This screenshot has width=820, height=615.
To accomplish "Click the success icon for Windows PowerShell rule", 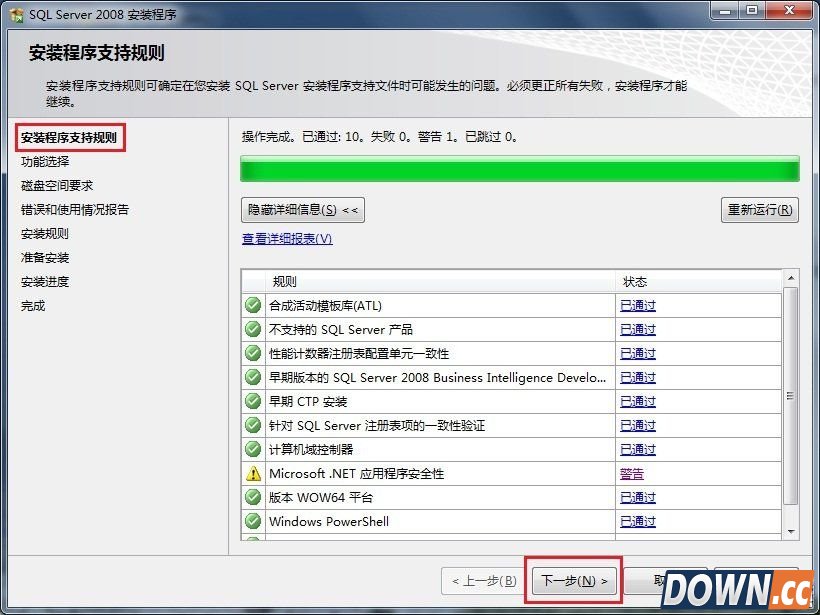I will click(x=253, y=521).
